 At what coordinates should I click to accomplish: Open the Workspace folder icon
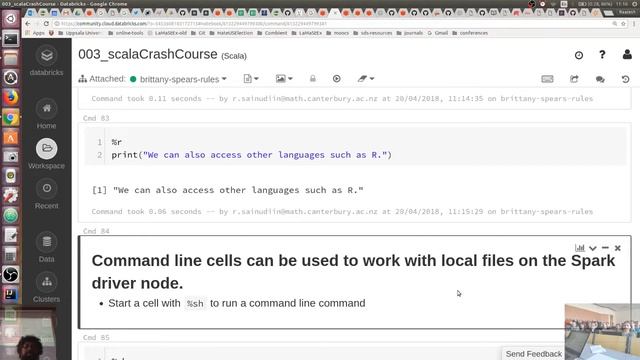pos(47,149)
